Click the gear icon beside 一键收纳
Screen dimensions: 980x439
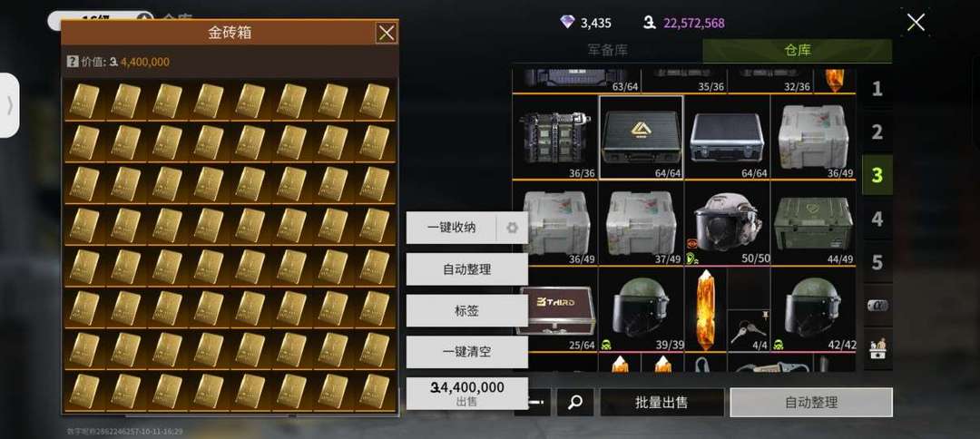(512, 228)
